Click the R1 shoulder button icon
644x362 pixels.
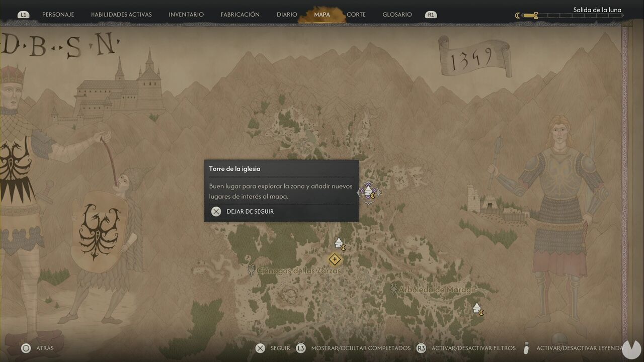tap(431, 15)
